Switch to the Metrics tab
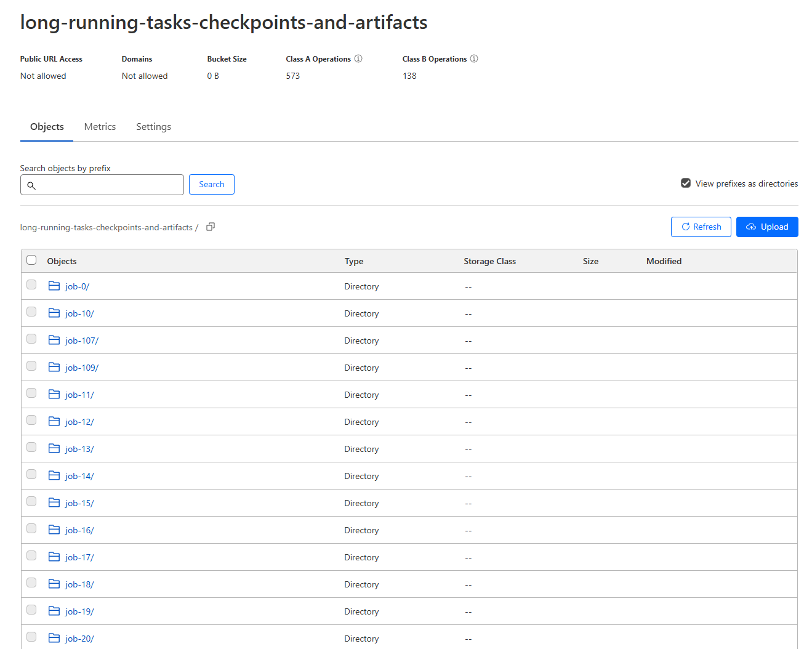Image resolution: width=812 pixels, height=649 pixels. [100, 127]
